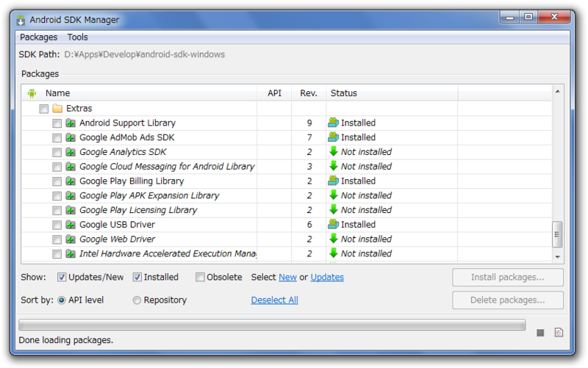This screenshot has width=588, height=368.
Task: Click the SDK Path text D:¥Apps¥Develop¥android-sdk-windows
Action: tap(144, 54)
